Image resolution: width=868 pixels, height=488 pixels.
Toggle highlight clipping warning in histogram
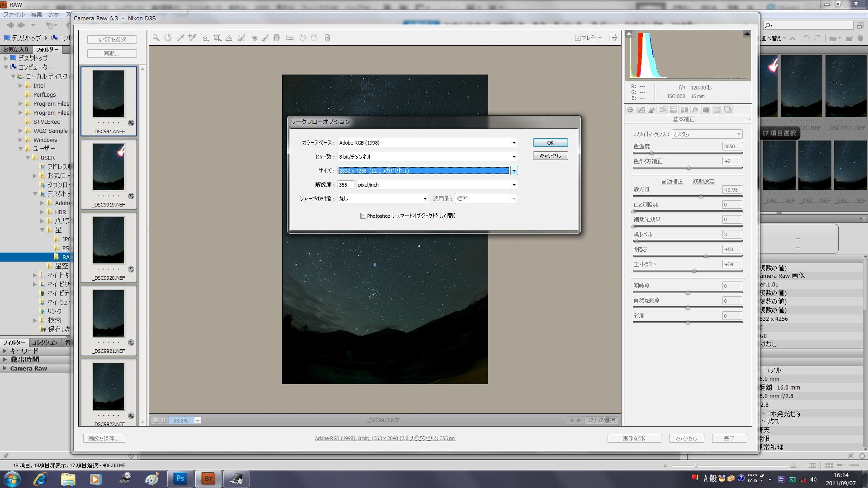(746, 34)
